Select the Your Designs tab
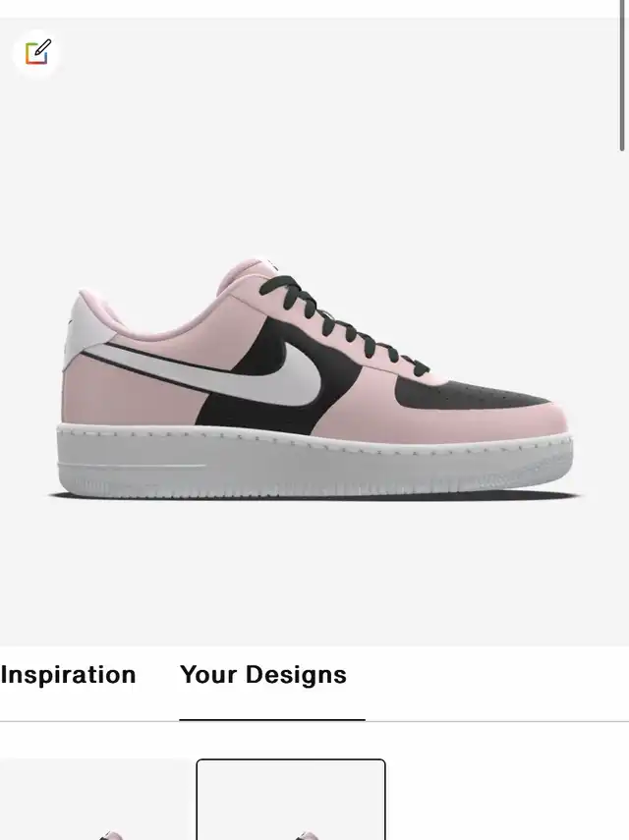Viewport: 629px width, 840px height. tap(263, 675)
